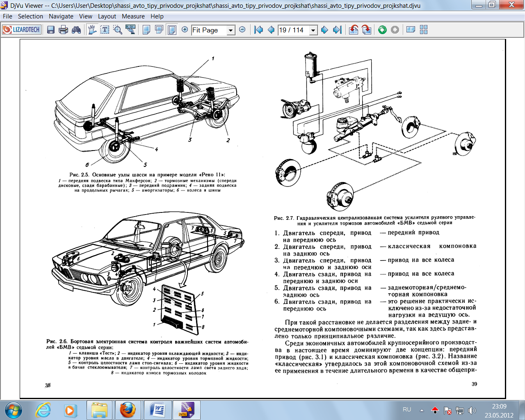The image size is (525, 420).
Task: Go back with the green arrow
Action: pyautogui.click(x=382, y=30)
